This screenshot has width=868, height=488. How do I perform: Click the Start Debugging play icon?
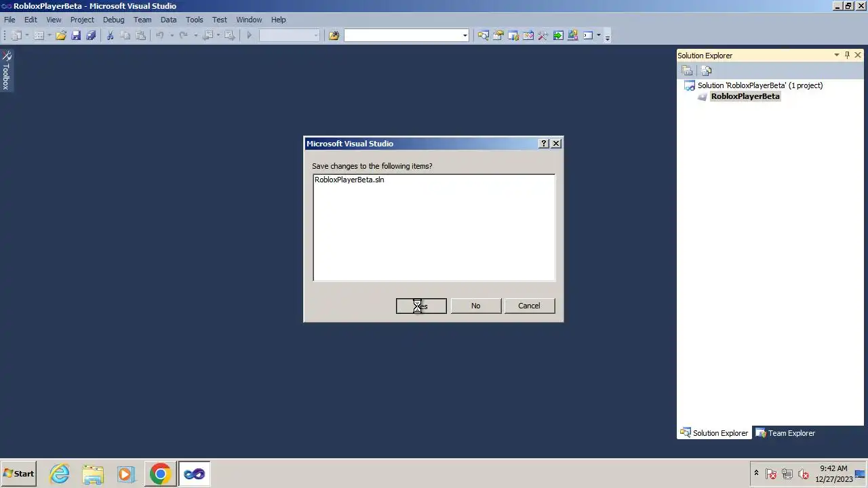pos(249,35)
